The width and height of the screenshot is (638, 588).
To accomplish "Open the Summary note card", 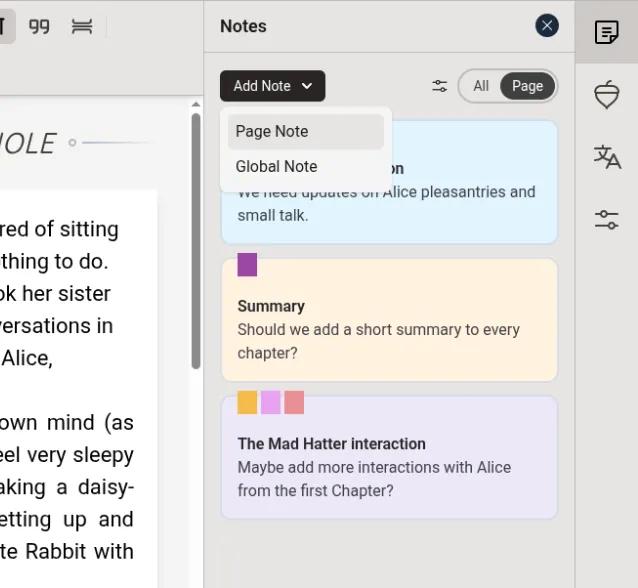I will 389,330.
